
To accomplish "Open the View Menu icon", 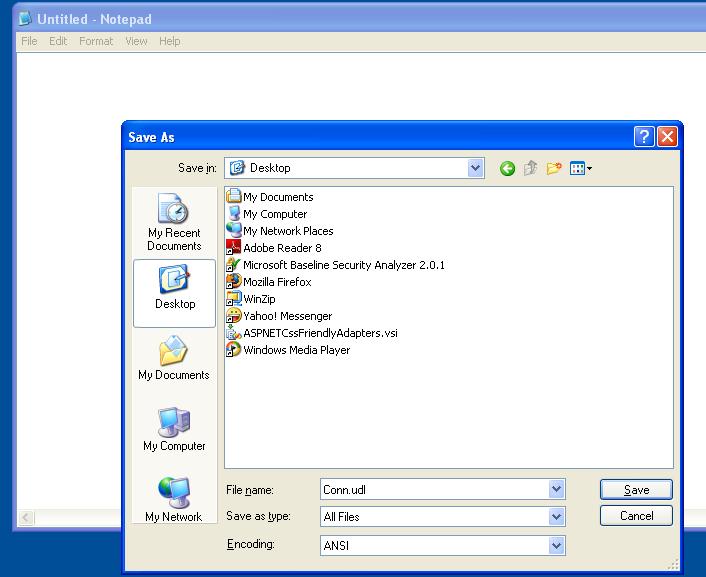I will coord(577,168).
